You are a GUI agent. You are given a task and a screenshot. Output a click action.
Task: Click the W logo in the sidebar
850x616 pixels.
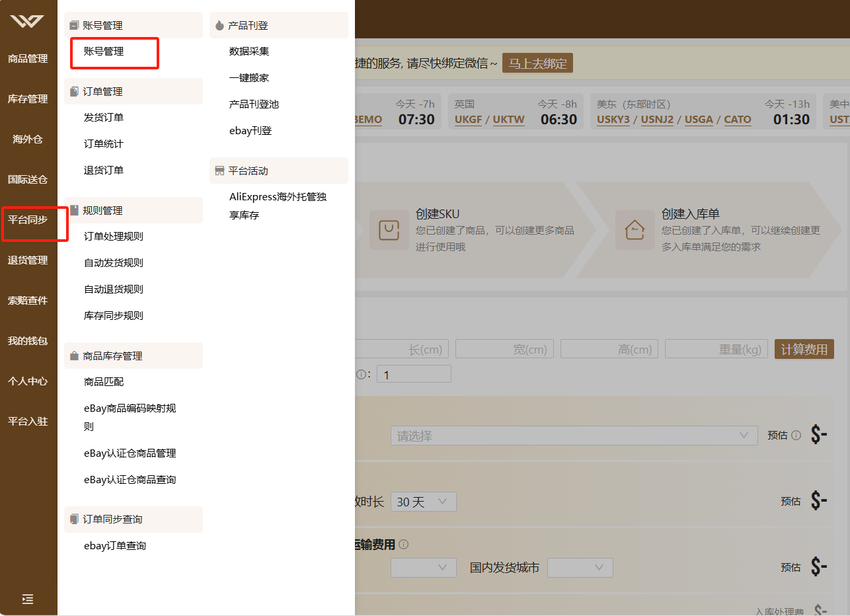pyautogui.click(x=27, y=21)
